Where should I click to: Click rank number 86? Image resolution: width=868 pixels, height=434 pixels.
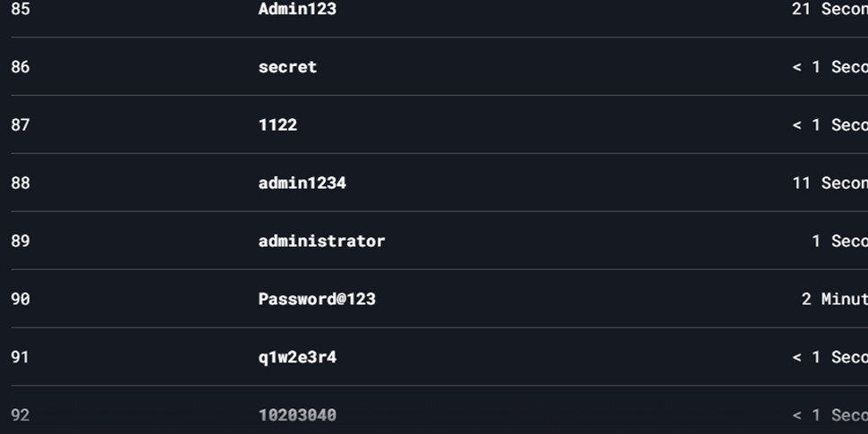20,67
